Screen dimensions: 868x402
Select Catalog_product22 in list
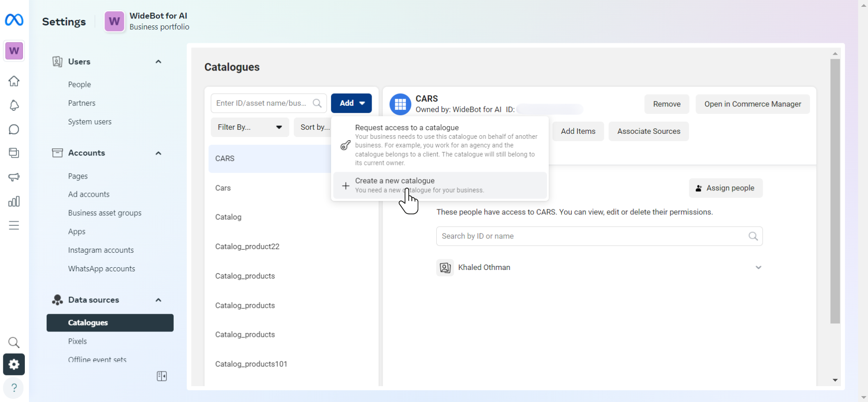[291, 246]
